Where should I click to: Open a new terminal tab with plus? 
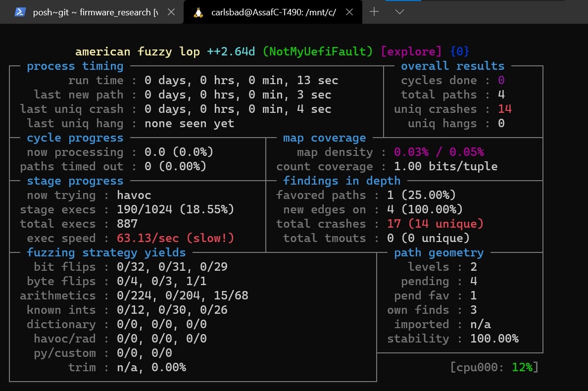(374, 12)
